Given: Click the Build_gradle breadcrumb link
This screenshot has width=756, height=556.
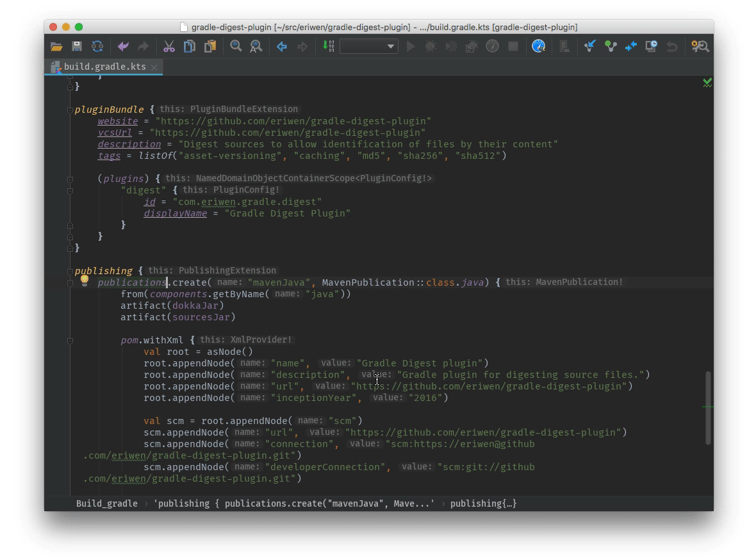Looking at the screenshot, I should click(x=106, y=503).
